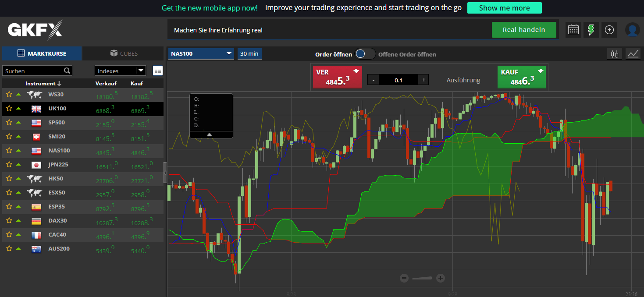
Task: Click the list view icon beside Indexes
Action: tap(158, 71)
